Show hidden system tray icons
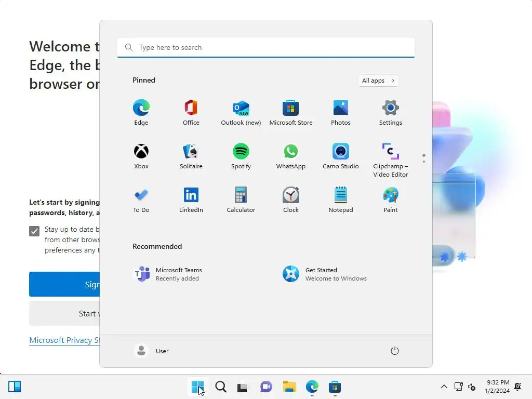 [x=444, y=387]
